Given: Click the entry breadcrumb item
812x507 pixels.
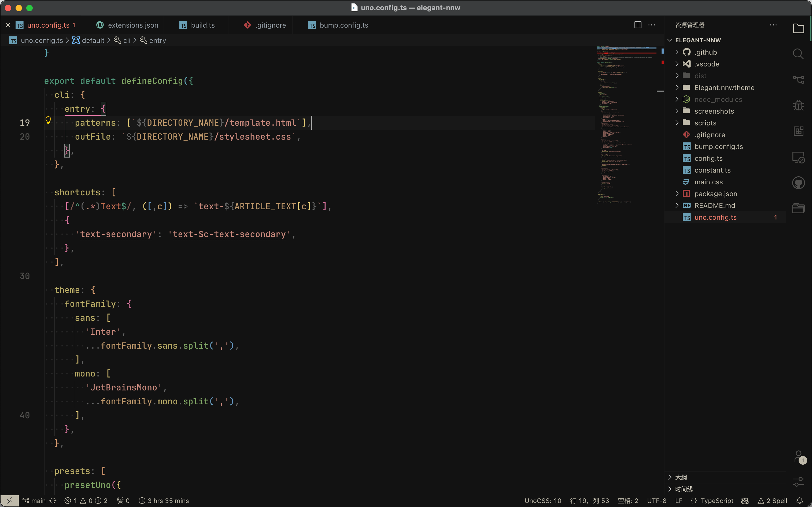Looking at the screenshot, I should tap(153, 40).
